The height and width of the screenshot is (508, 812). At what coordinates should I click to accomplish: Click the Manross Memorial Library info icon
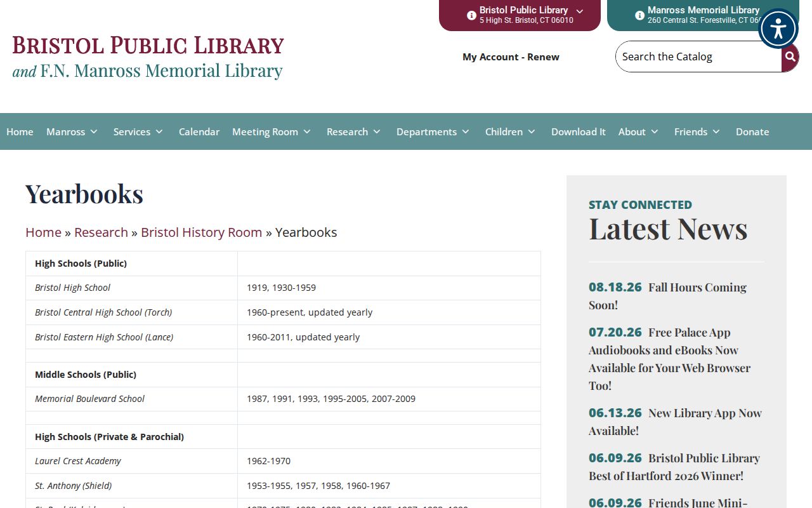[x=639, y=15]
